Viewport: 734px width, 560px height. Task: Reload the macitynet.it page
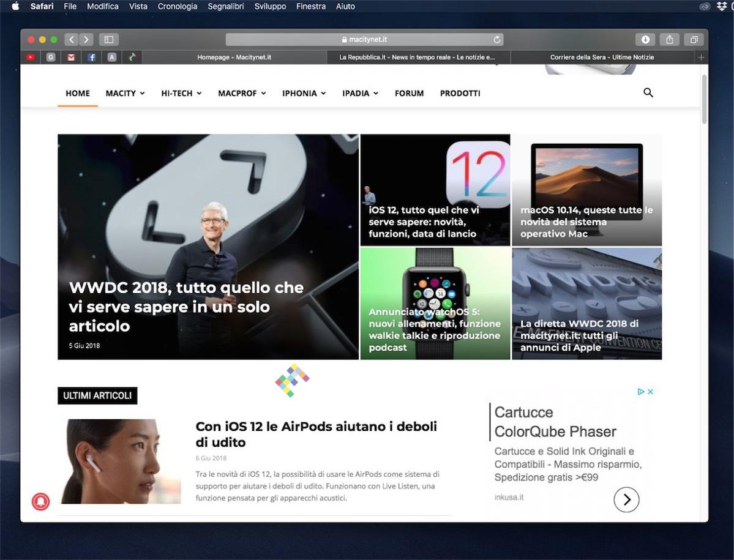496,39
